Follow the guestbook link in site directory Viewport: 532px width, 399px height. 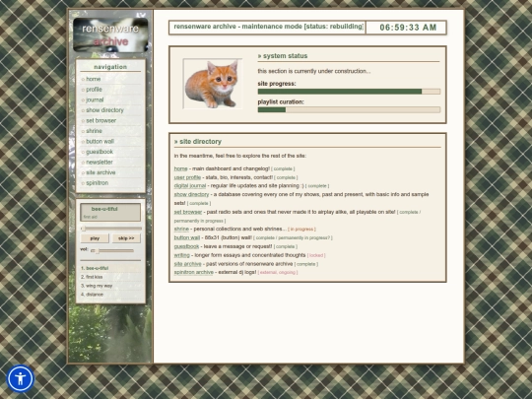[x=186, y=246]
